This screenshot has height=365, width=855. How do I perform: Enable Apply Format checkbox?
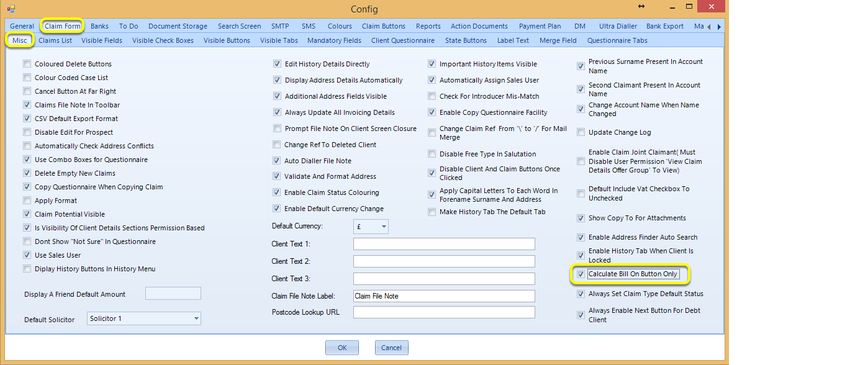pos(27,200)
